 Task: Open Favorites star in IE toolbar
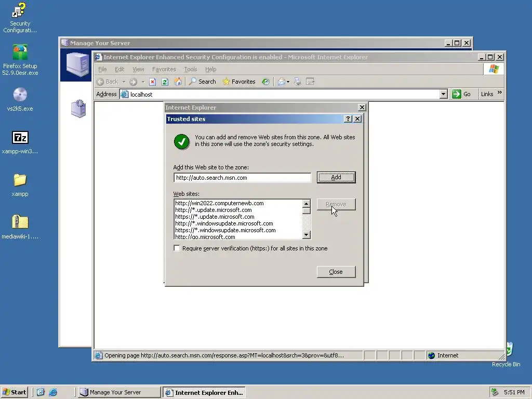click(x=239, y=82)
